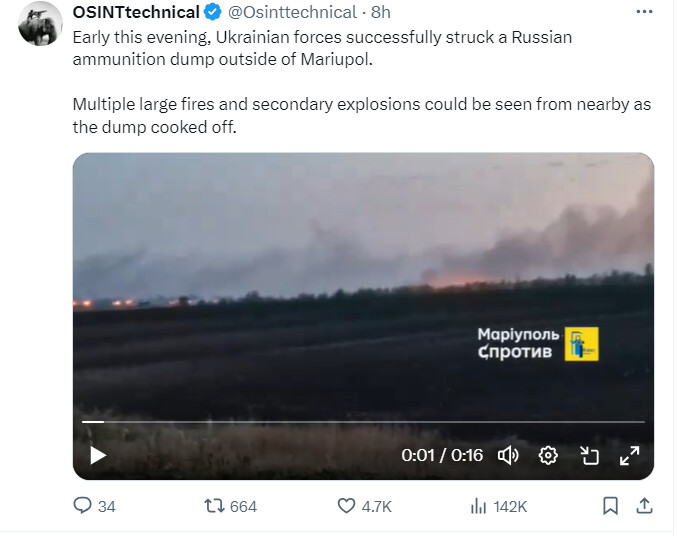
Task: Bookmark this tweet
Action: (x=610, y=506)
